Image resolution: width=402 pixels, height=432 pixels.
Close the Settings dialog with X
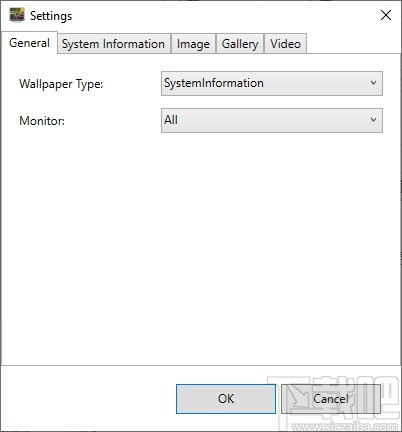tap(386, 15)
